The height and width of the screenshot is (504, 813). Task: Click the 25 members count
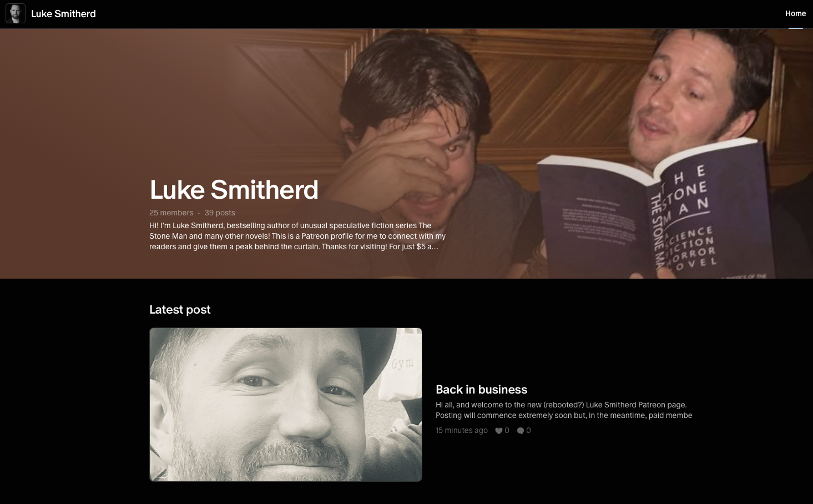click(x=171, y=213)
